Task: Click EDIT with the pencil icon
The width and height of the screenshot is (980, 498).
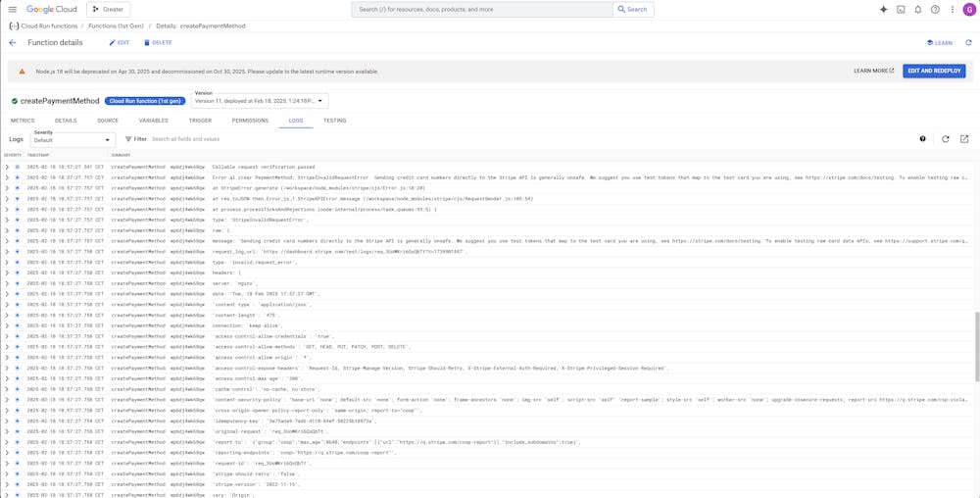Action: 119,42
